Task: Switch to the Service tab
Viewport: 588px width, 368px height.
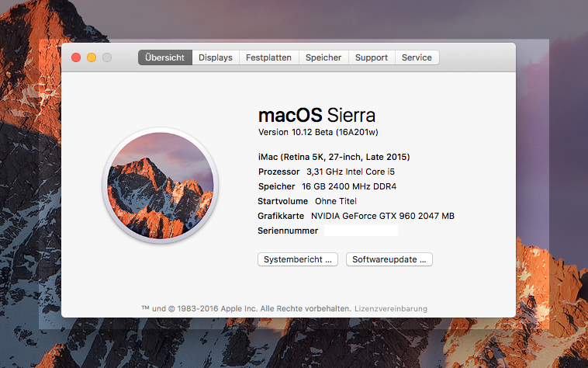Action: pos(417,57)
